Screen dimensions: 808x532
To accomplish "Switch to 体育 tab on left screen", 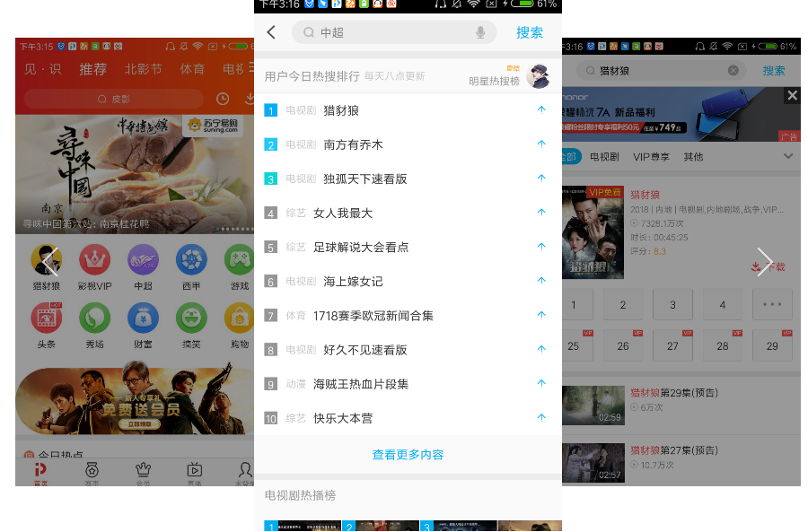I will coord(192,69).
